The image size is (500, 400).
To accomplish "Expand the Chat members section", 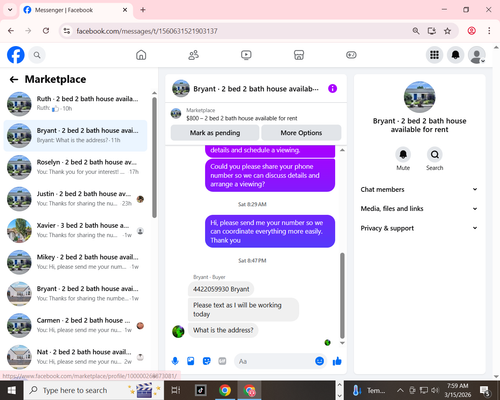I will 419,189.
